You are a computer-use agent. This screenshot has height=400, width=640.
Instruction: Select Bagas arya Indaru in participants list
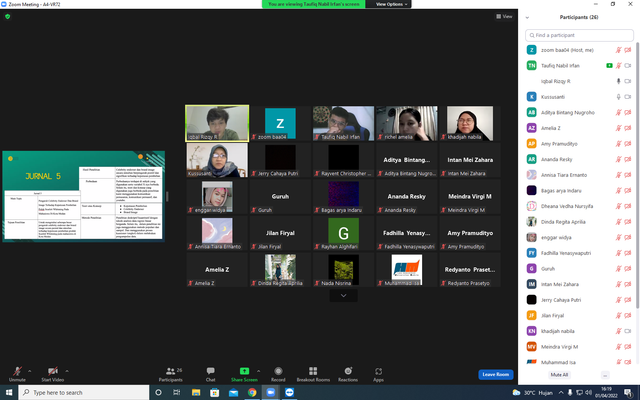coord(579,190)
